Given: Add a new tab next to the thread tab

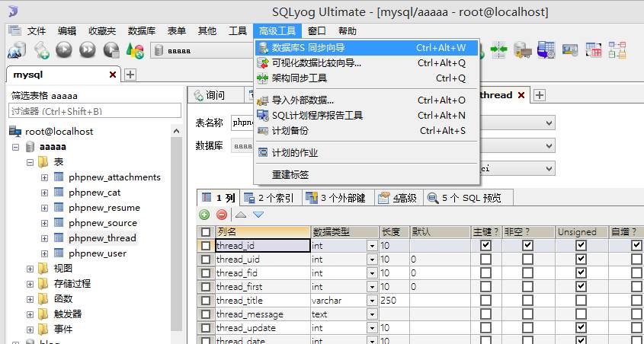Looking at the screenshot, I should coord(539,95).
